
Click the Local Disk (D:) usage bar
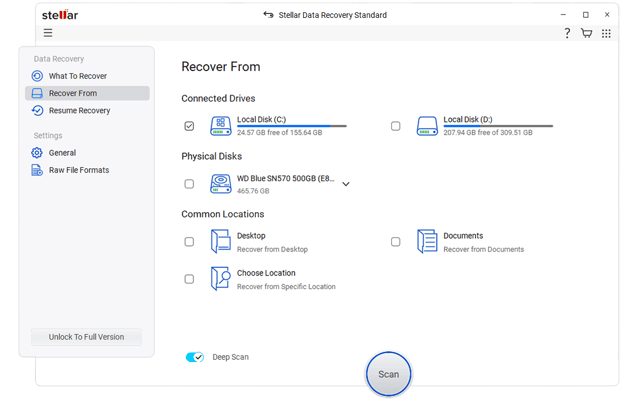[x=498, y=126]
